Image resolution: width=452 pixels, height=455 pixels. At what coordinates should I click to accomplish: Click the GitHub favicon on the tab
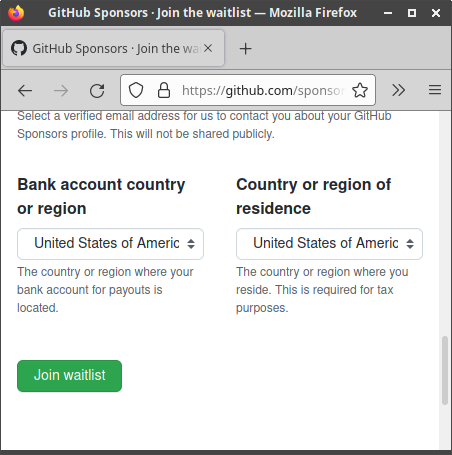[19, 48]
